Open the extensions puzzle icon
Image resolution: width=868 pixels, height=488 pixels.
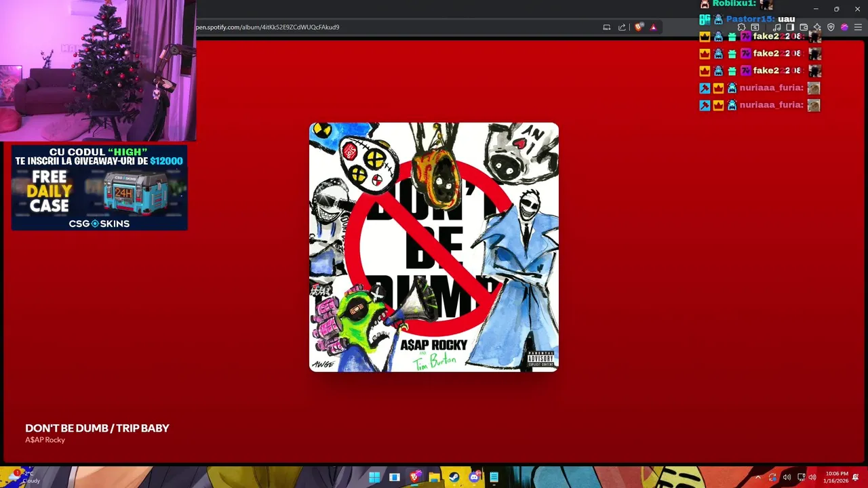pyautogui.click(x=741, y=27)
